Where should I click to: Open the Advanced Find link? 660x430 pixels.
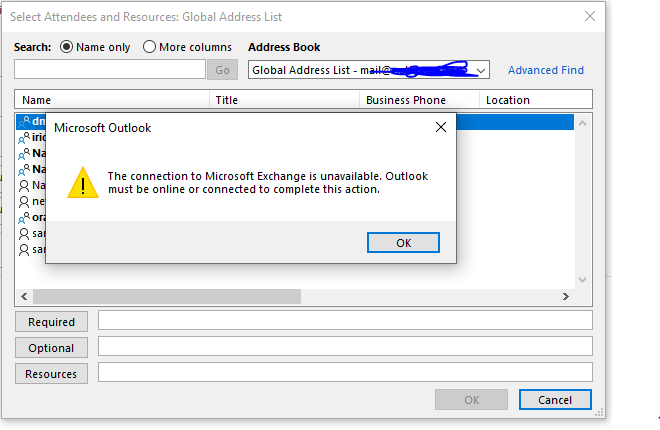click(x=546, y=70)
